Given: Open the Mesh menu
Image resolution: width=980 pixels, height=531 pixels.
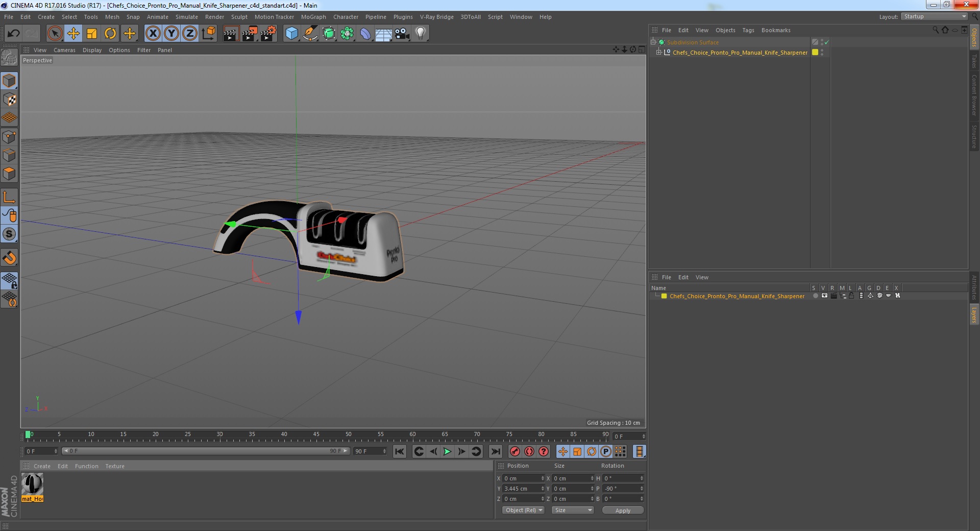Looking at the screenshot, I should pos(112,17).
